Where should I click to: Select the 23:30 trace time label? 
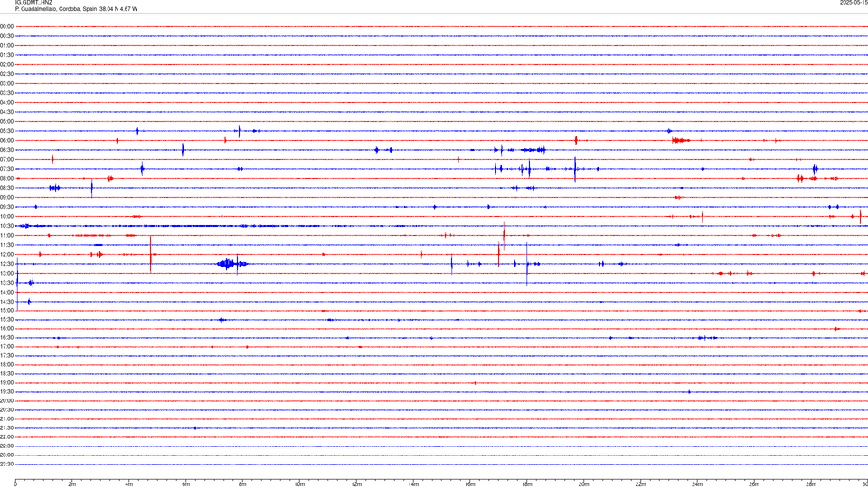tap(6, 465)
